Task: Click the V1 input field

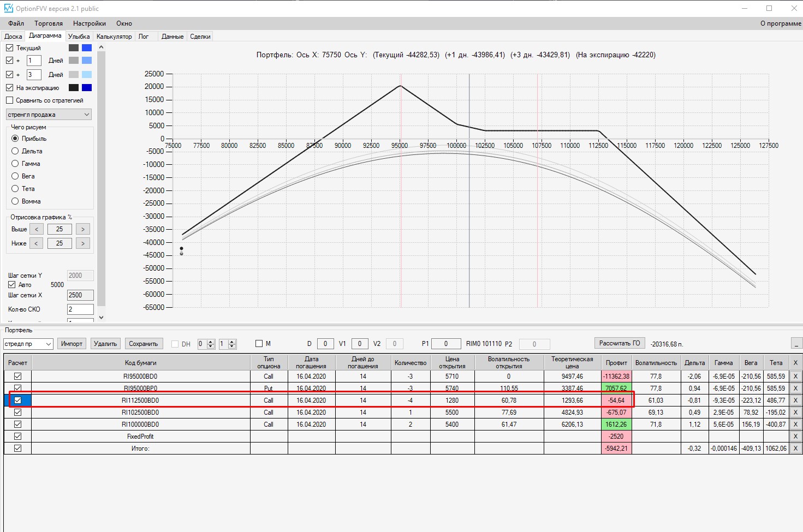Action: point(360,344)
